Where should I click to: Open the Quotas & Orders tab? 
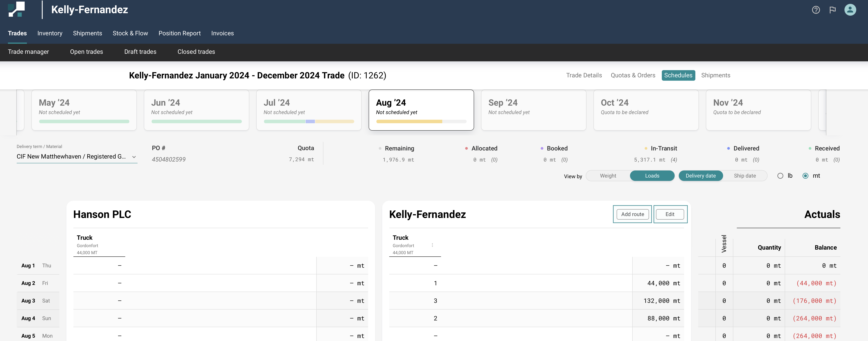coord(633,75)
